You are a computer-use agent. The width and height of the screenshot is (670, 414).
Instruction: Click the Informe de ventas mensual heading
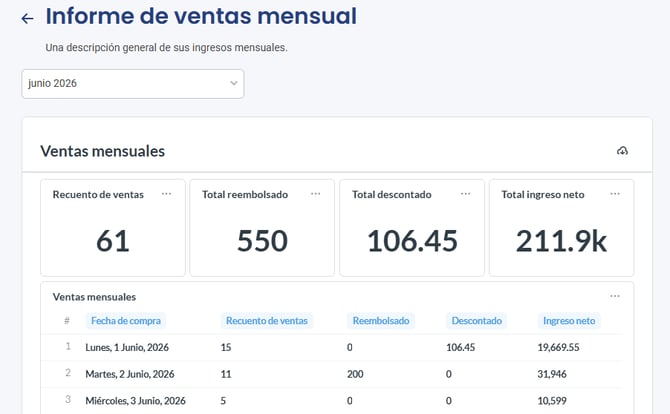(201, 16)
